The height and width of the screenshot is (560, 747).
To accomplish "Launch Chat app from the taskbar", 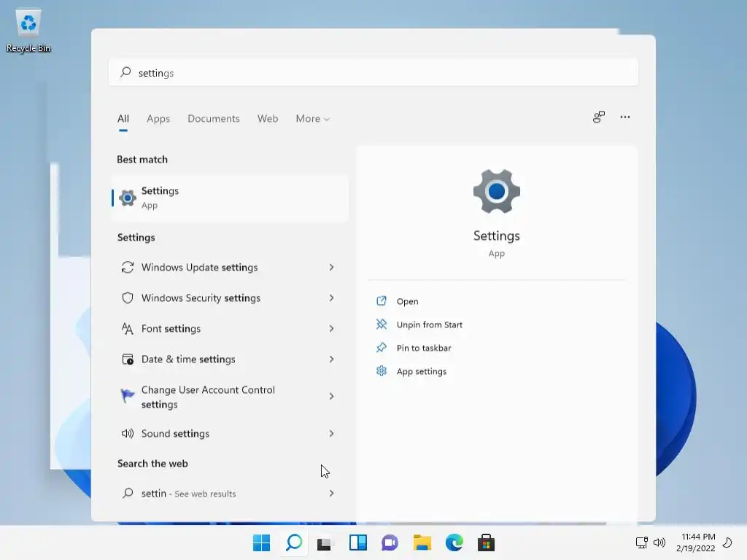I will pos(390,542).
